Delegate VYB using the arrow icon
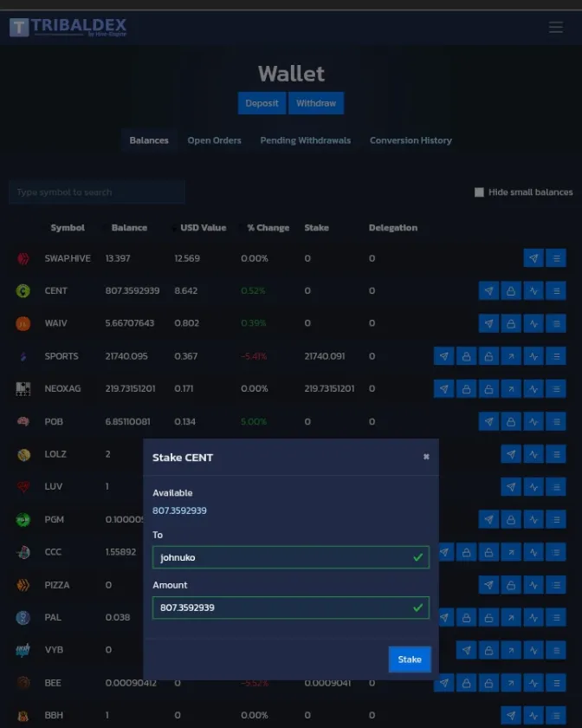Screen dimensions: 582x728 511,650
